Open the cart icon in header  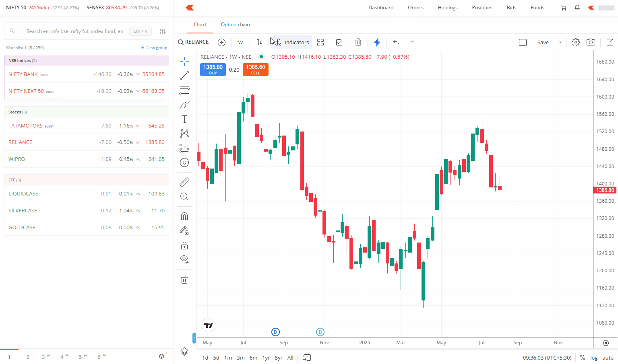(x=563, y=8)
